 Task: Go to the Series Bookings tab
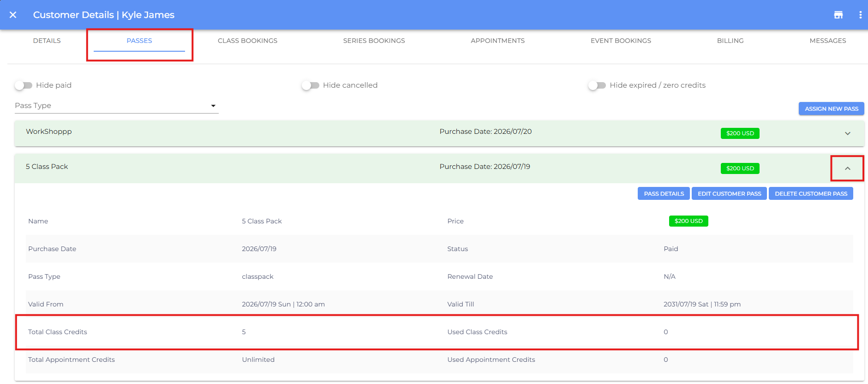pyautogui.click(x=374, y=41)
